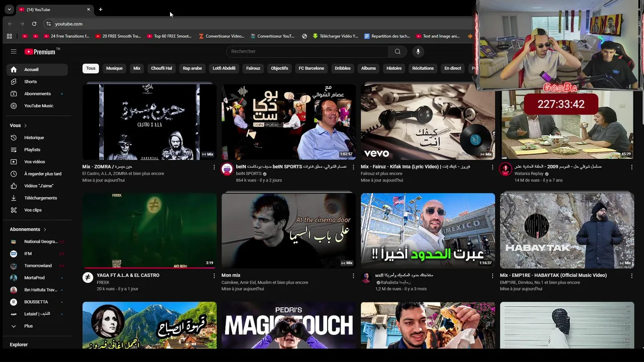This screenshot has width=644, height=362.
Task: Open FREEK channel avatar
Action: (88, 278)
